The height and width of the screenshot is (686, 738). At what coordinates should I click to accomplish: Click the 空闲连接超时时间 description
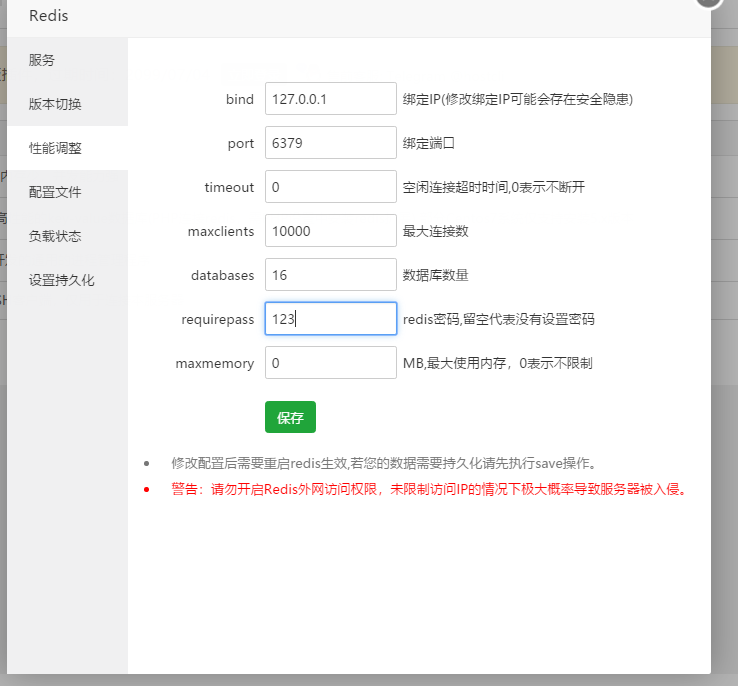click(493, 187)
